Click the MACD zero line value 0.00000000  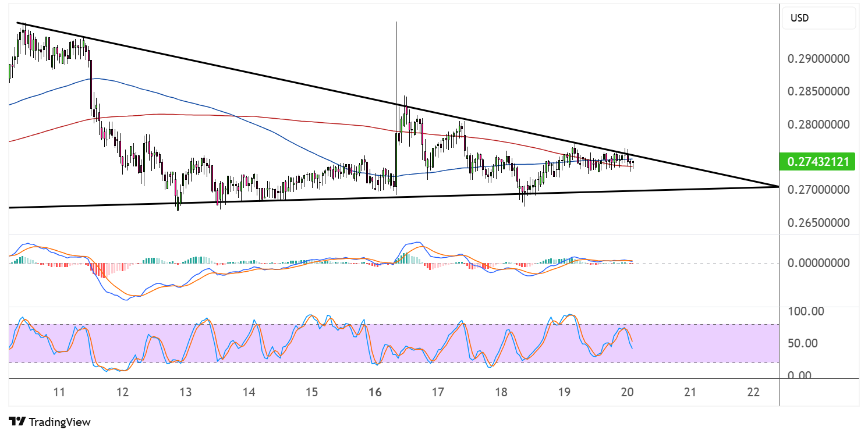pyautogui.click(x=819, y=263)
